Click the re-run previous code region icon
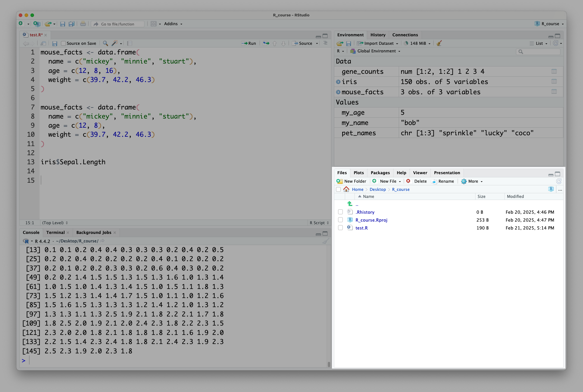Screen dimensions: 583x392 click(266, 43)
